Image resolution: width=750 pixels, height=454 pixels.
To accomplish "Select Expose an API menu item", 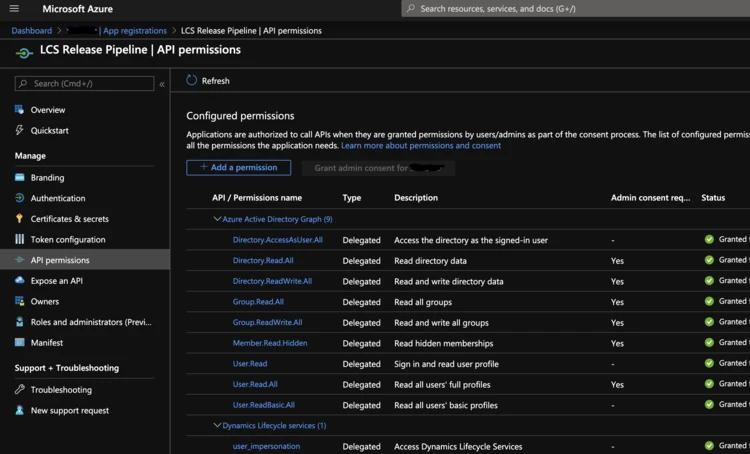I will coord(57,281).
